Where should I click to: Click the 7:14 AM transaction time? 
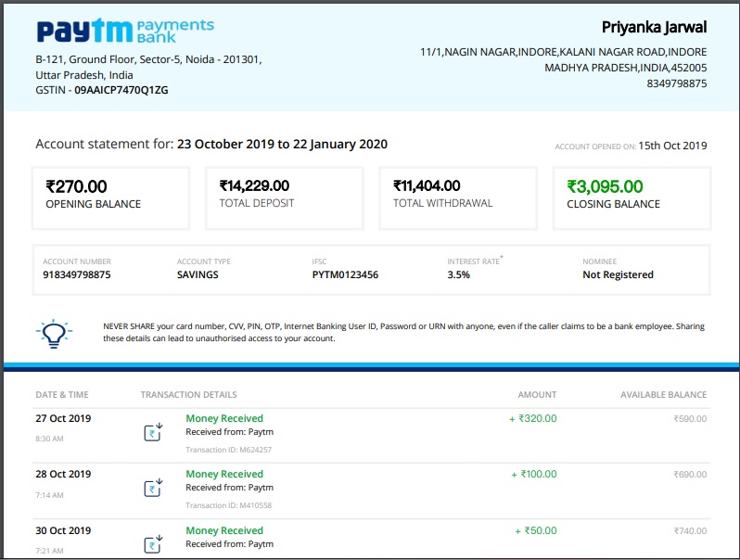[x=49, y=495]
